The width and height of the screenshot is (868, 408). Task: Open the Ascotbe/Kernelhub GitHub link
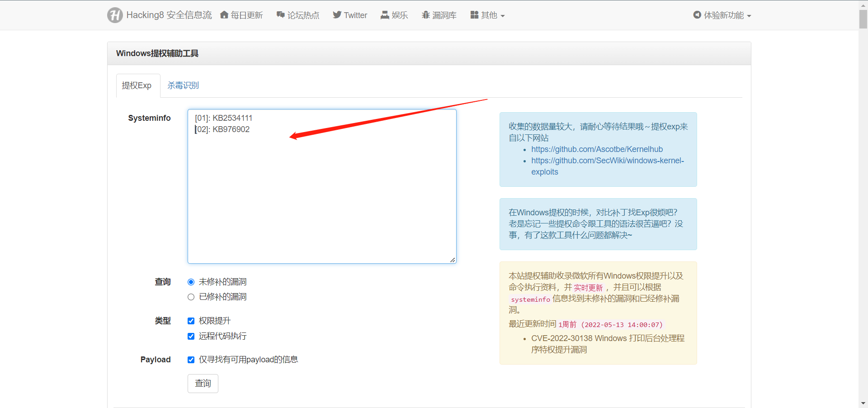(597, 149)
